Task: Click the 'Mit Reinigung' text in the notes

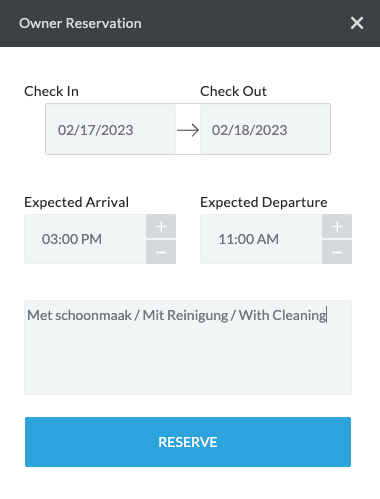Action: (185, 315)
